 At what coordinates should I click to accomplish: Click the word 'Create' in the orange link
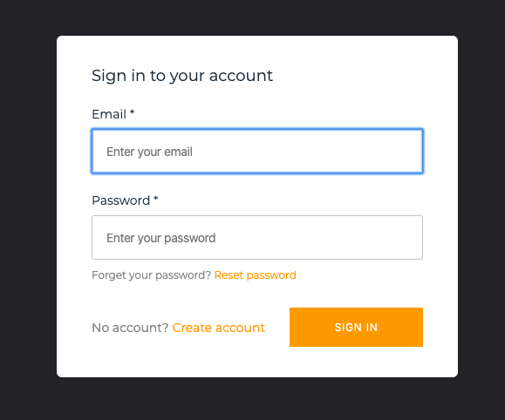pyautogui.click(x=192, y=328)
